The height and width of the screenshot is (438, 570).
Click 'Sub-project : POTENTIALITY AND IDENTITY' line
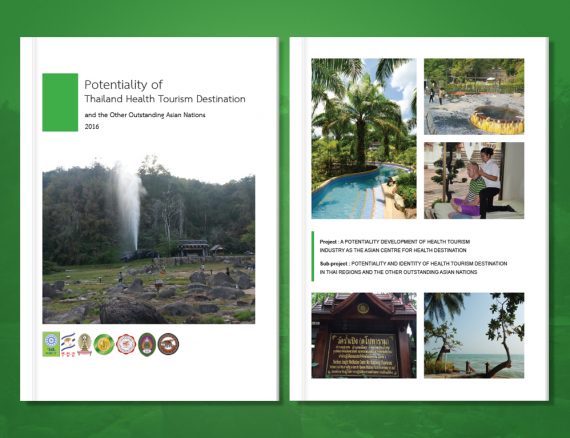coord(413,264)
